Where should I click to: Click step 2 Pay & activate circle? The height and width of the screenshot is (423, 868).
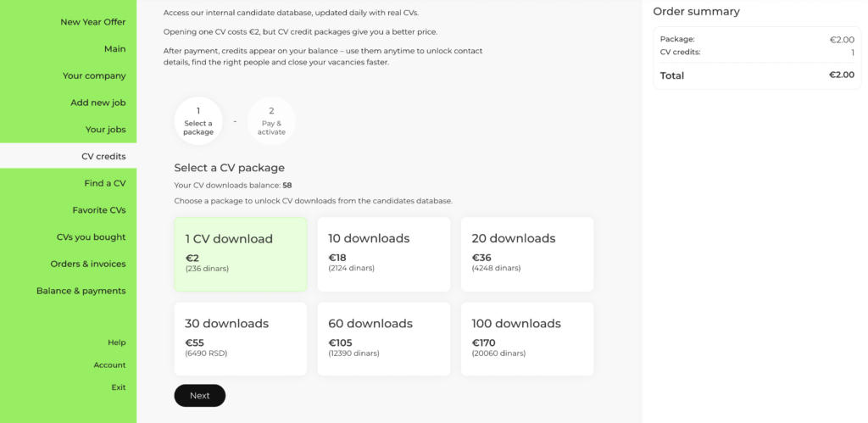(x=271, y=121)
